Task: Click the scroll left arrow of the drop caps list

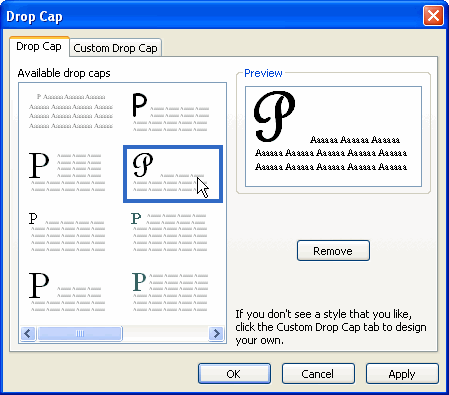Action: click(x=28, y=333)
